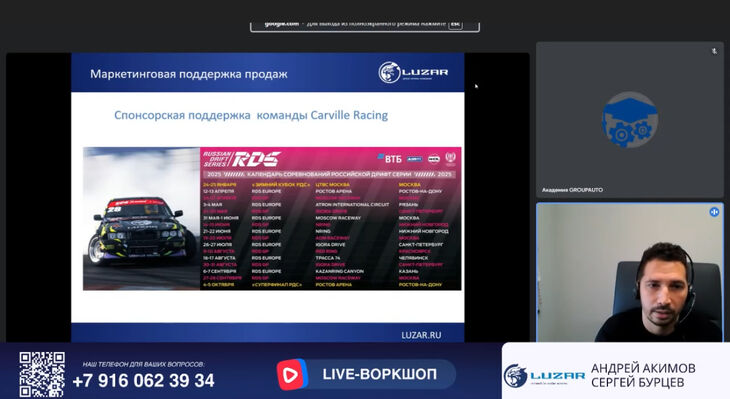Click the blue speaking indicator on presenter tile

point(714,212)
